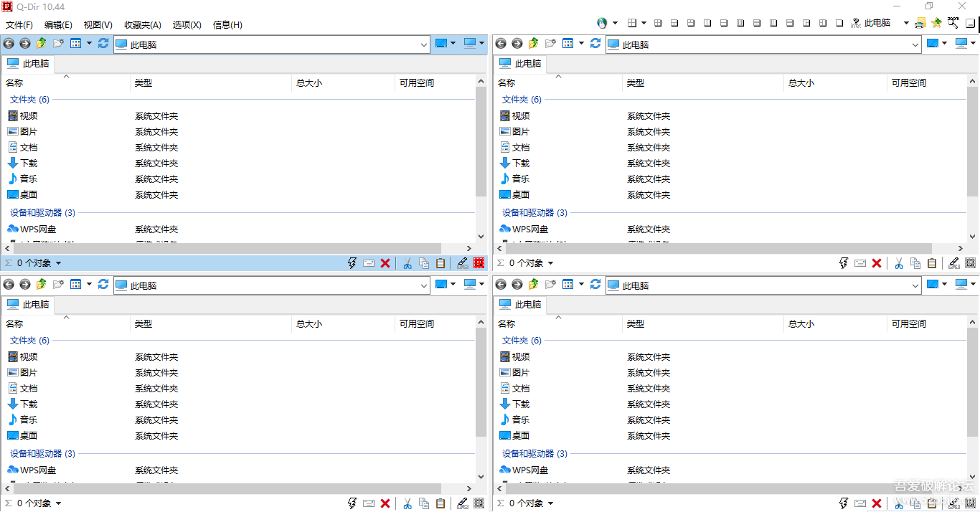The image size is (980, 512).
Task: Toggle the red highlighted square in top-left status bar
Action: [x=479, y=263]
